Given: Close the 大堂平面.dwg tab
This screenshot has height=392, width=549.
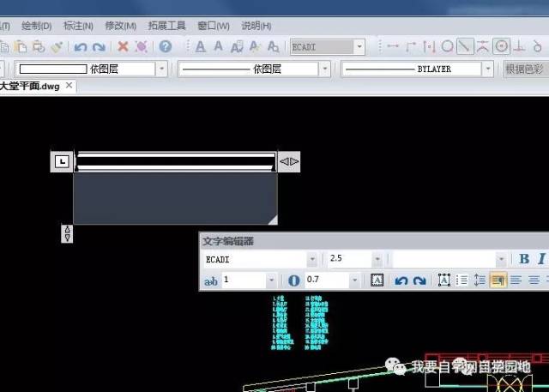Looking at the screenshot, I should (x=69, y=86).
